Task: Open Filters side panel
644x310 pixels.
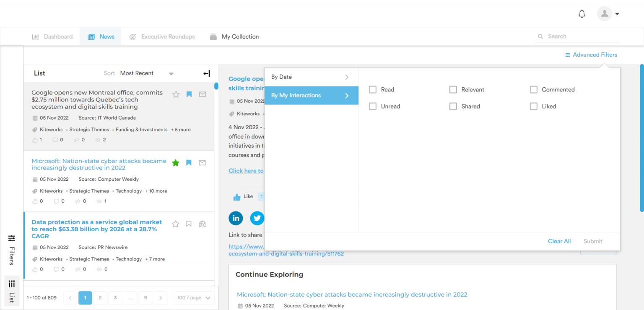Action: pyautogui.click(x=11, y=250)
